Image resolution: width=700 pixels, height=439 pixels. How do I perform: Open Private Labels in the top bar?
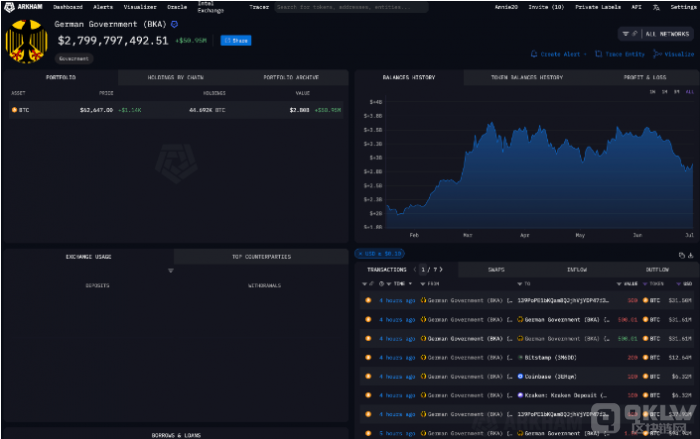click(x=598, y=7)
